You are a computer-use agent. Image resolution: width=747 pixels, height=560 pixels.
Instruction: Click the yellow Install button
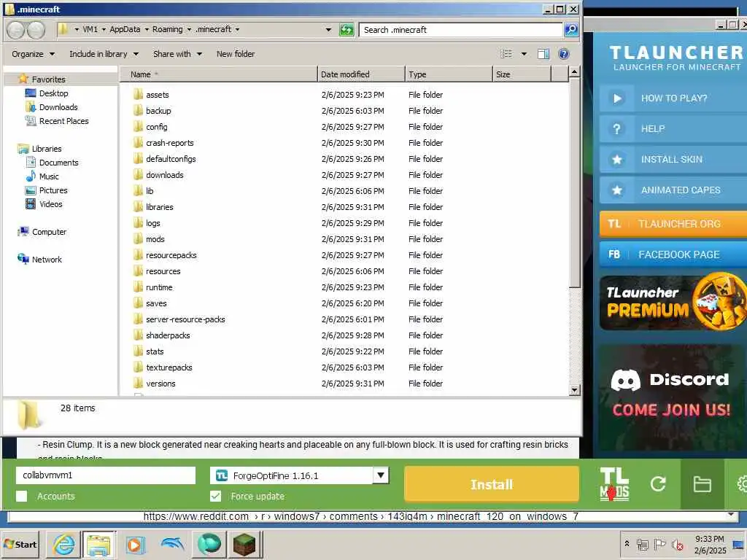(491, 484)
